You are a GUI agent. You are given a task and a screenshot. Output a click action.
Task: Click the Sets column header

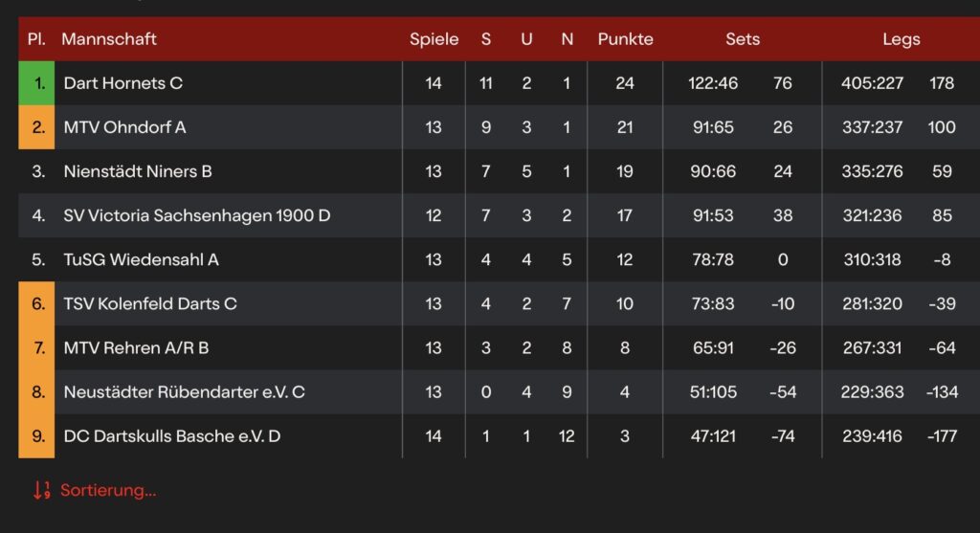(742, 39)
